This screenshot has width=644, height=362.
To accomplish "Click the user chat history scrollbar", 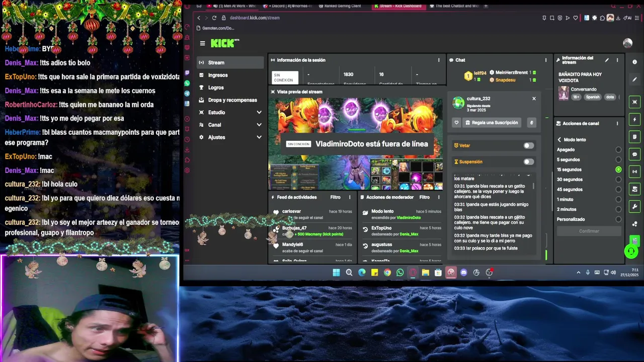I will pyautogui.click(x=533, y=187).
